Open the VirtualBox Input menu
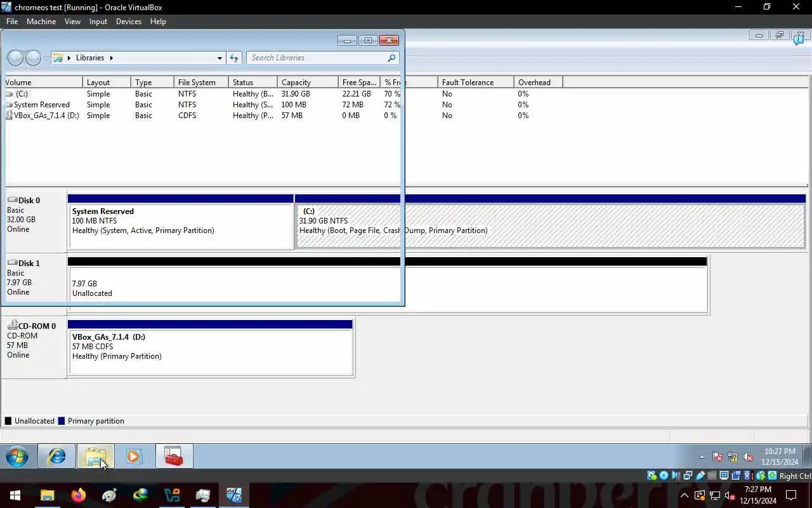Viewport: 812px width, 508px height. pos(98,21)
